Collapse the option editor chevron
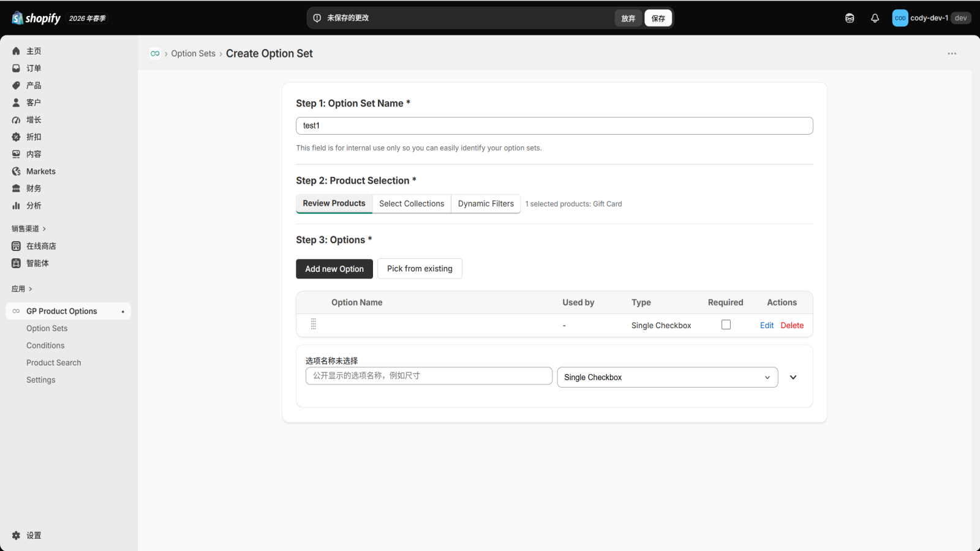The image size is (980, 551). 793,377
